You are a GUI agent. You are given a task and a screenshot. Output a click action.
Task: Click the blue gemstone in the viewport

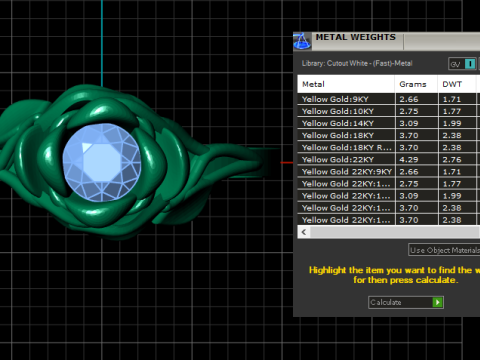coord(102,162)
